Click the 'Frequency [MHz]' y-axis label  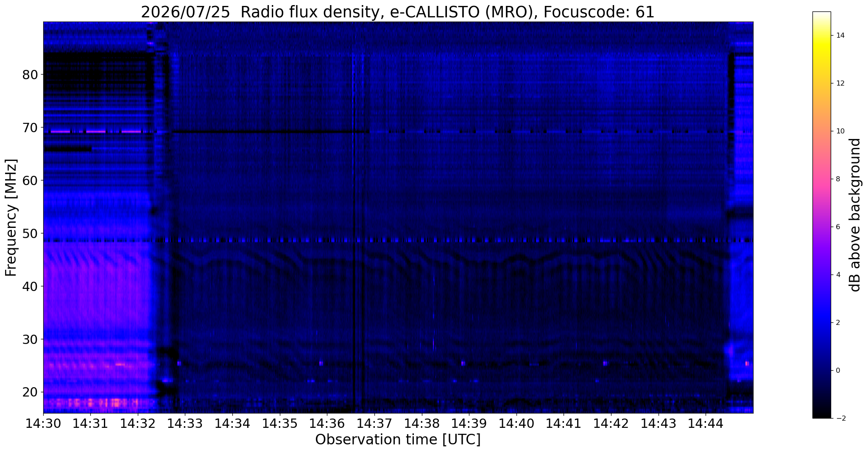pyautogui.click(x=11, y=218)
